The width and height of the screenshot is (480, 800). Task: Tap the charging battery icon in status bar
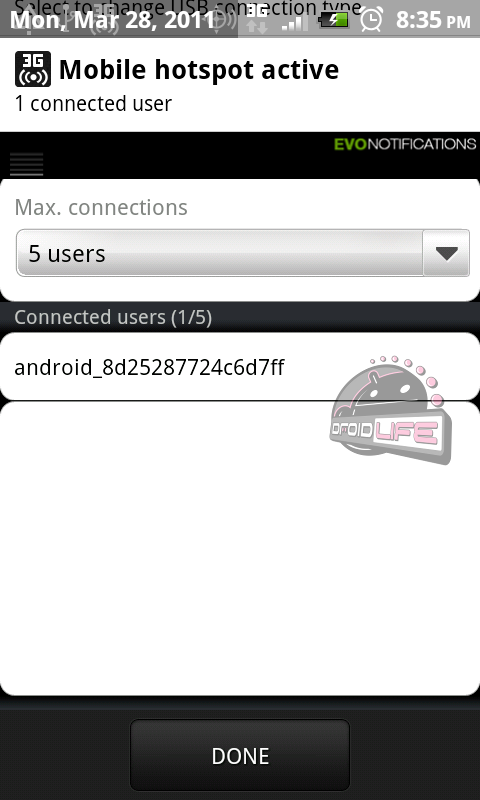click(333, 20)
